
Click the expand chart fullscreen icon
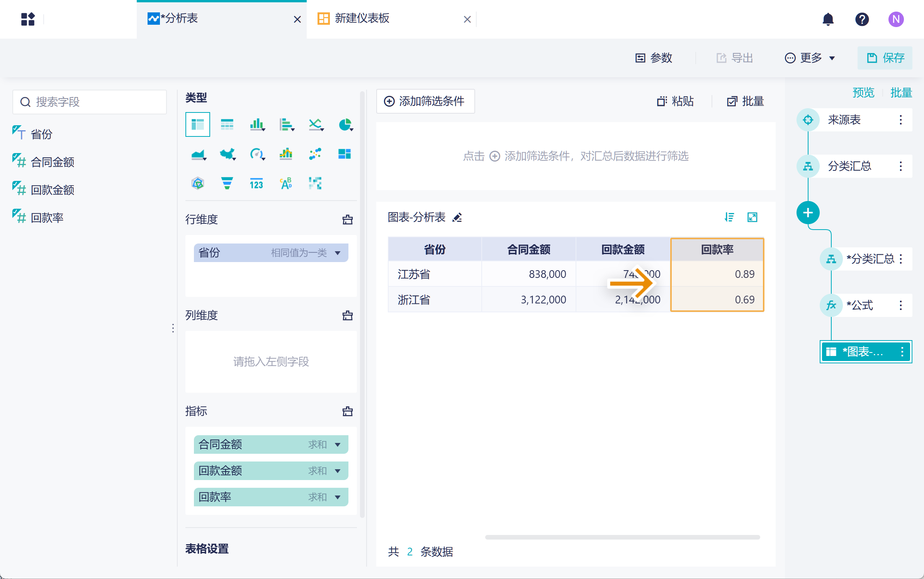point(752,218)
